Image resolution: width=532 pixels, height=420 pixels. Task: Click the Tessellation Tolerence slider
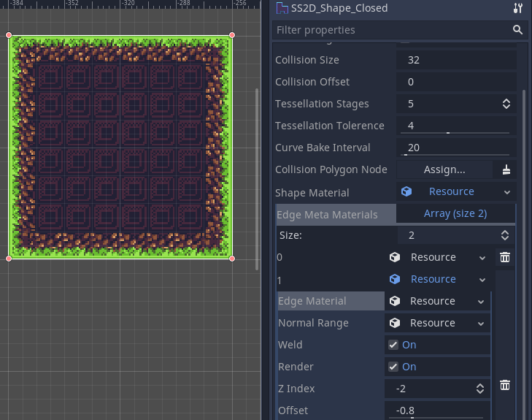coord(447,132)
